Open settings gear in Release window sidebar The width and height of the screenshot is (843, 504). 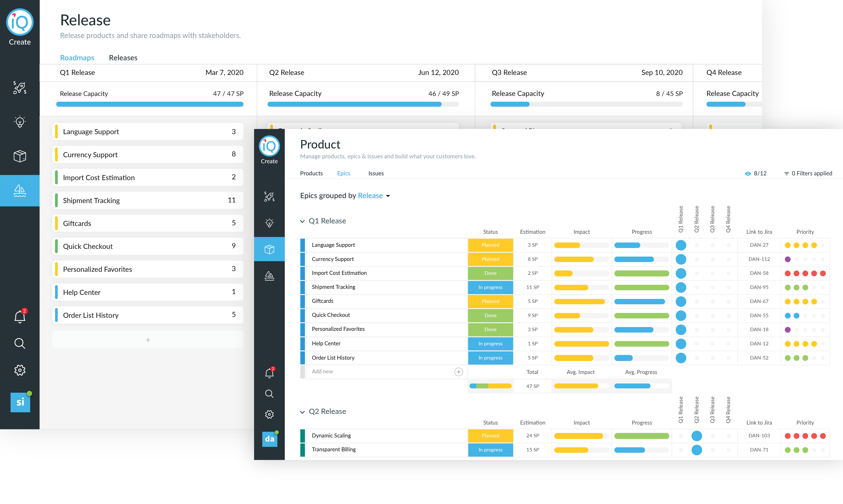tap(20, 370)
